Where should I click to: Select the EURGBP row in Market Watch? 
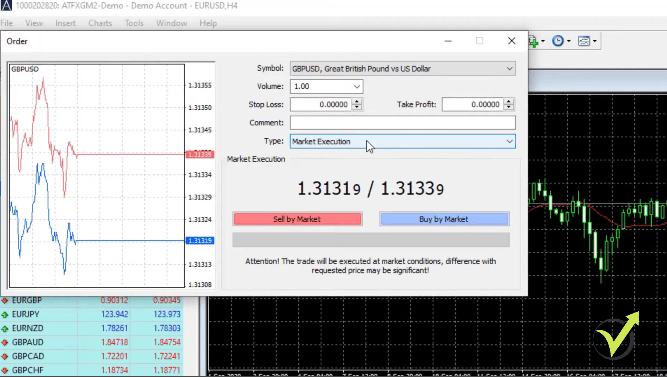[91, 301]
